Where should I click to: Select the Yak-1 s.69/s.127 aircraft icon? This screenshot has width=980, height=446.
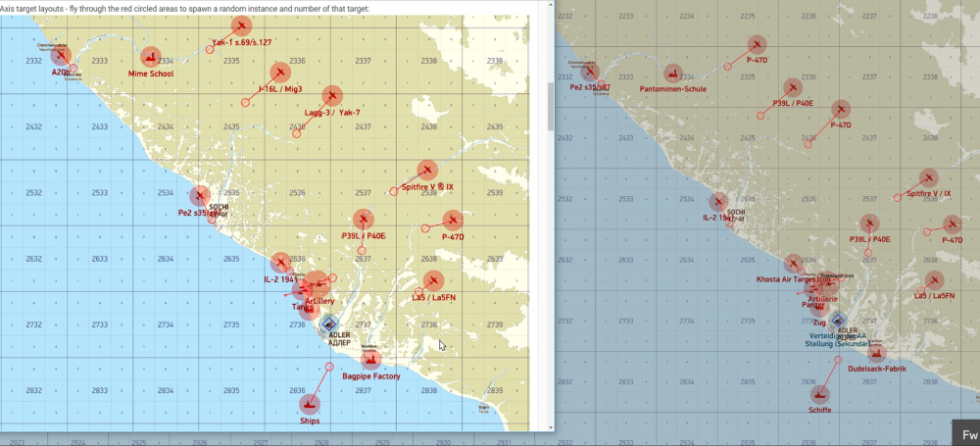(241, 25)
